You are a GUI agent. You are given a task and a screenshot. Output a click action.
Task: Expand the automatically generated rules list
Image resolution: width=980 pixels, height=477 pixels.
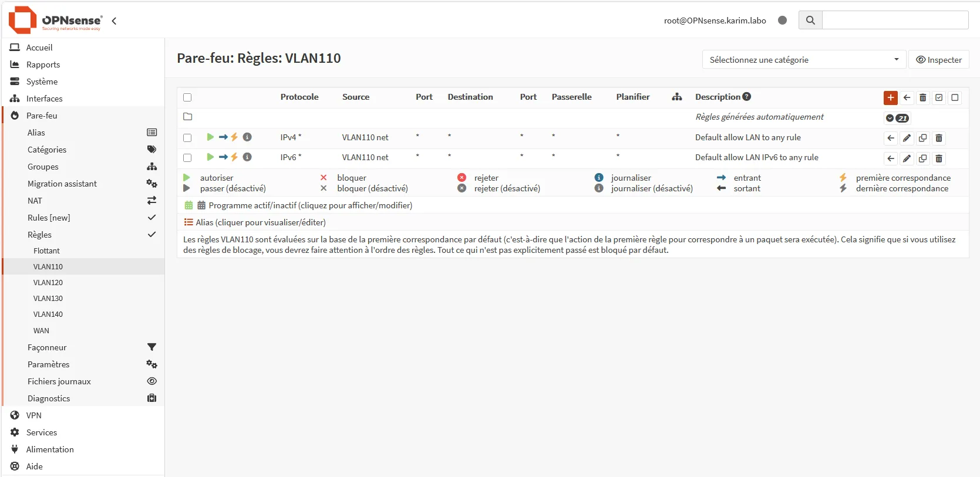point(897,118)
